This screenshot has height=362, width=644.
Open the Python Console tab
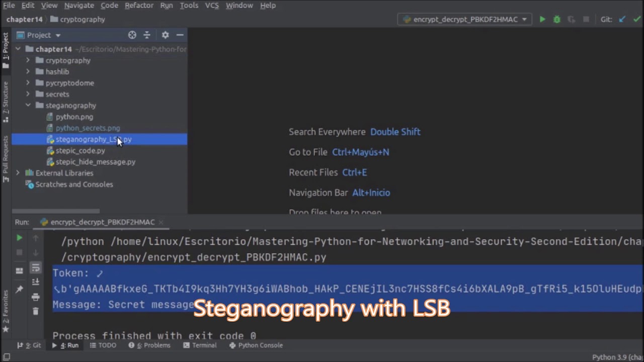point(256,345)
